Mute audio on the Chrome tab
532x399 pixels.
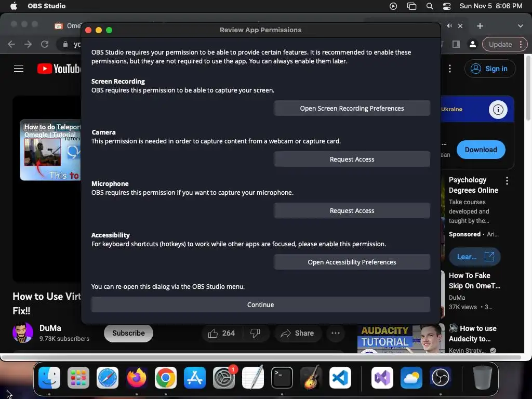point(449,26)
